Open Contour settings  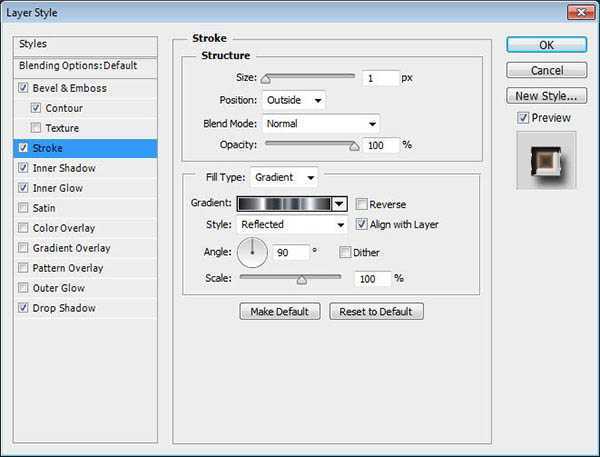click(x=64, y=108)
